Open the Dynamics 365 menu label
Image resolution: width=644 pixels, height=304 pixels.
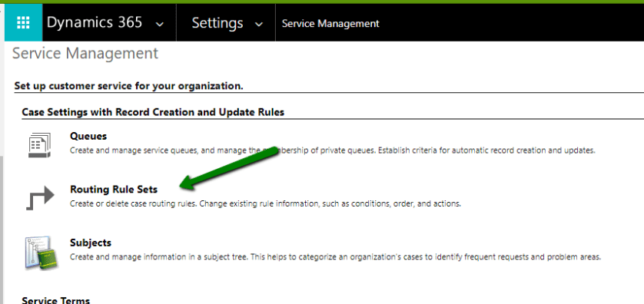pos(95,22)
